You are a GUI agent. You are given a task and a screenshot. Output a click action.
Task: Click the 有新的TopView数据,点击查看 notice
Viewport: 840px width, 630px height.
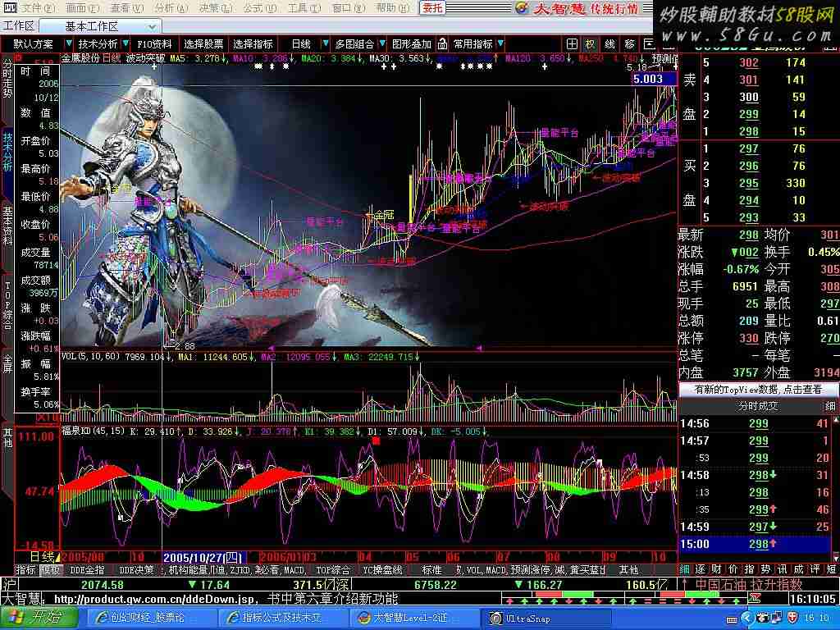(758, 390)
